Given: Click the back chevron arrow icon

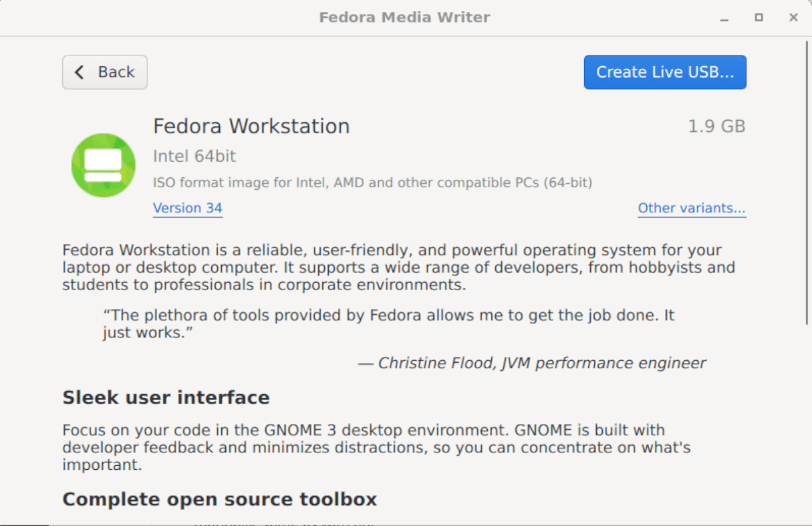Looking at the screenshot, I should [78, 72].
